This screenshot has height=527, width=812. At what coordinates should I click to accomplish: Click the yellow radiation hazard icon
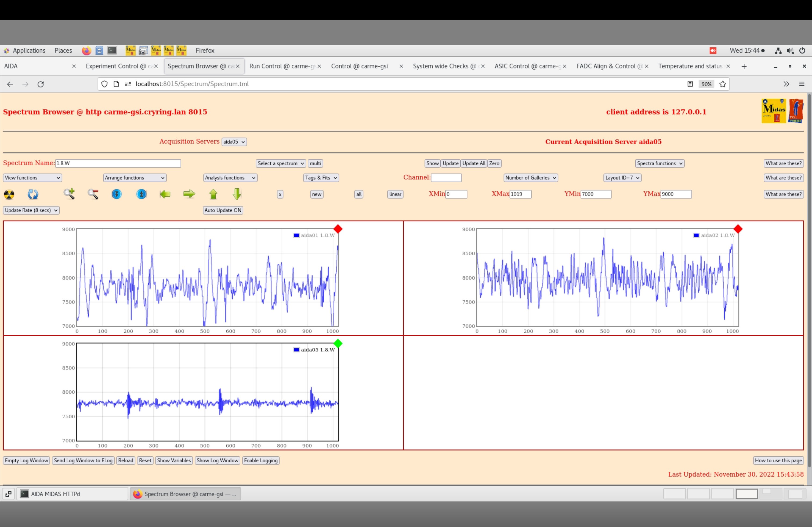point(9,194)
